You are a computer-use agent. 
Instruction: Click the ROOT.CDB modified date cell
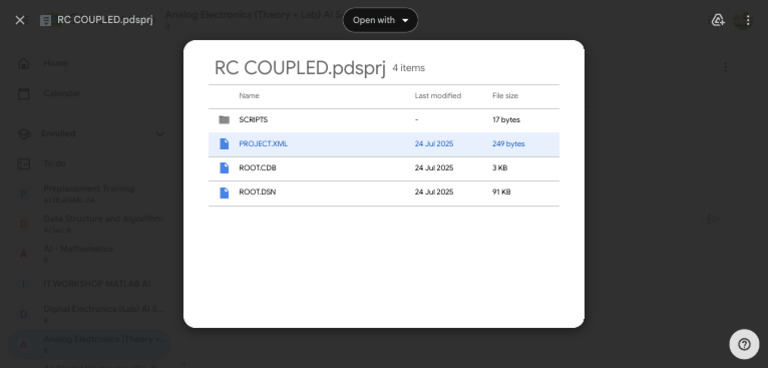[434, 168]
